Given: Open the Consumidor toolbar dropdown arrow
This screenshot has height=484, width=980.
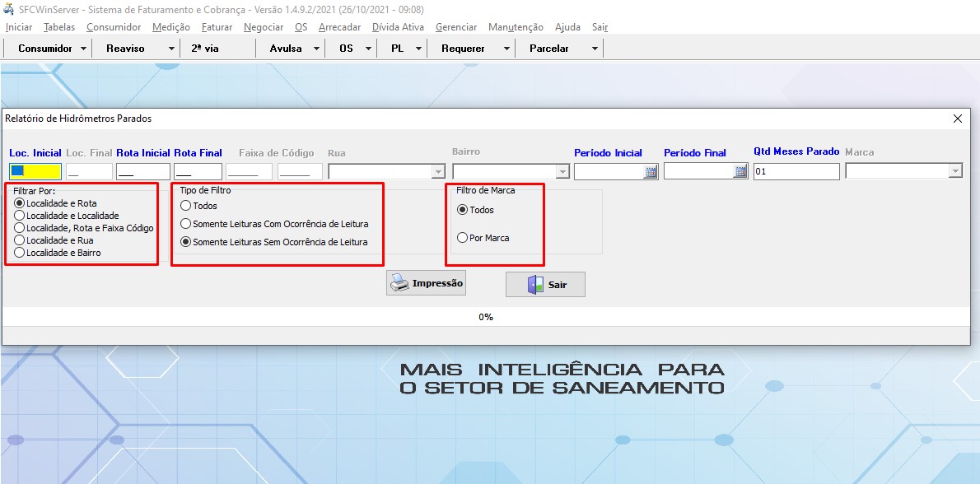Looking at the screenshot, I should pyautogui.click(x=83, y=49).
